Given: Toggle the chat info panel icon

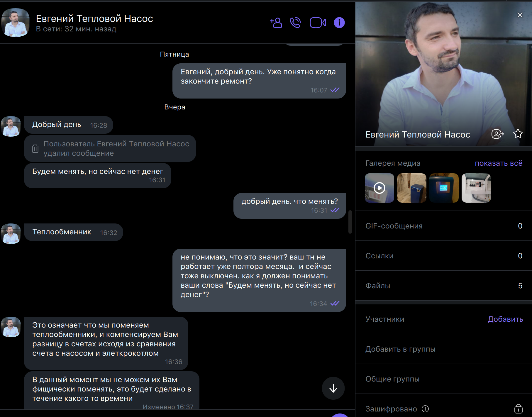Looking at the screenshot, I should pos(339,23).
